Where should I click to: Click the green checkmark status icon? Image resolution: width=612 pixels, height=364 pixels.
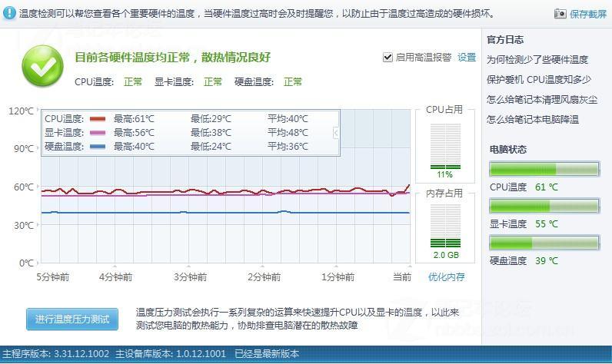coord(42,66)
